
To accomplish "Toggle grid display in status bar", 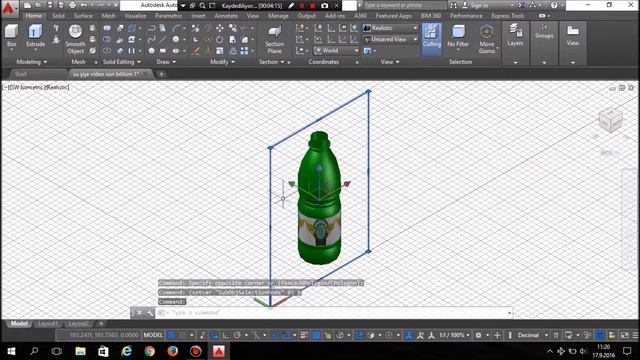I will [171, 335].
